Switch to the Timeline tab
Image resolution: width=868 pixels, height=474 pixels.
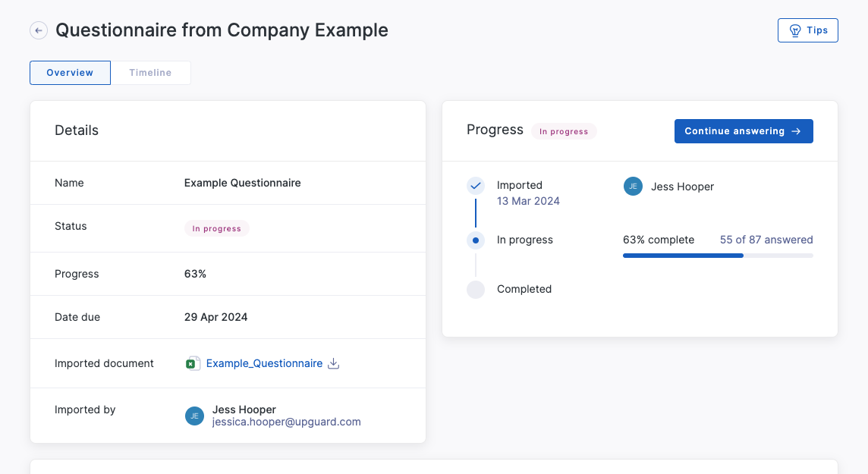(150, 72)
